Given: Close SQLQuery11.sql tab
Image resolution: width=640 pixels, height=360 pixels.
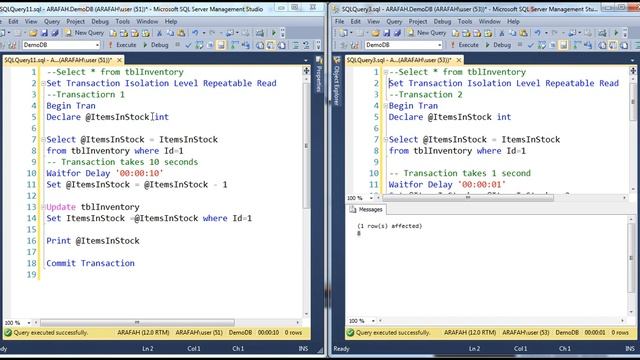Looking at the screenshot, I should click(x=120, y=60).
